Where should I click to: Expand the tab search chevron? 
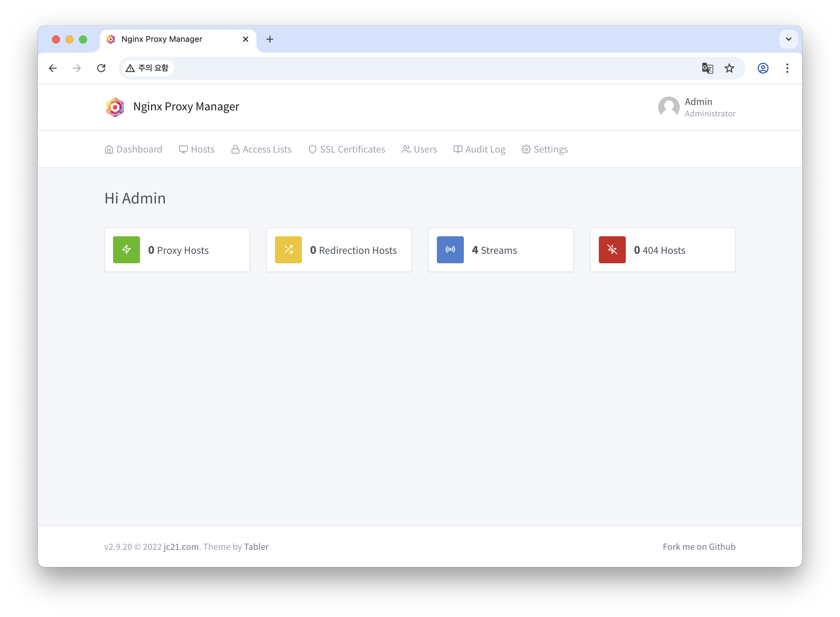coord(788,39)
